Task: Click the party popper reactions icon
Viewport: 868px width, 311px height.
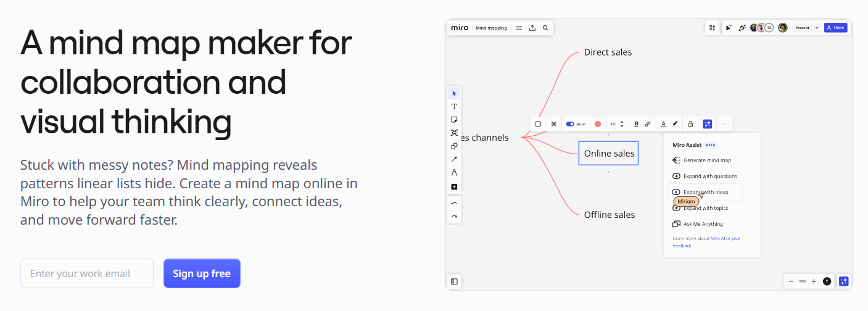Action: [742, 28]
